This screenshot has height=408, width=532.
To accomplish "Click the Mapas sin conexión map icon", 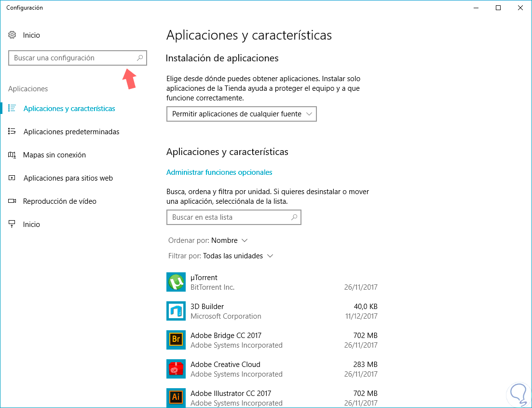I will [12, 155].
